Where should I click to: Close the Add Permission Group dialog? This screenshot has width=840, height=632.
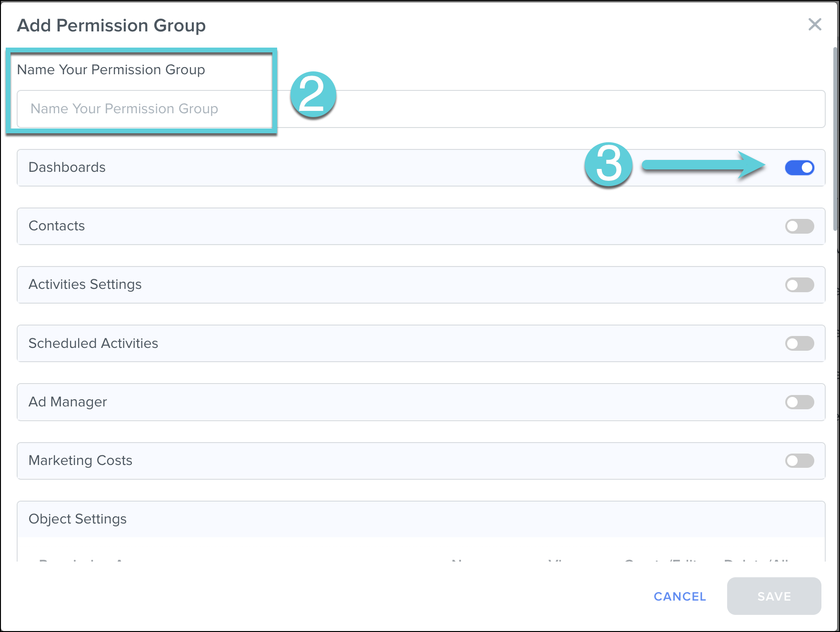tap(815, 25)
